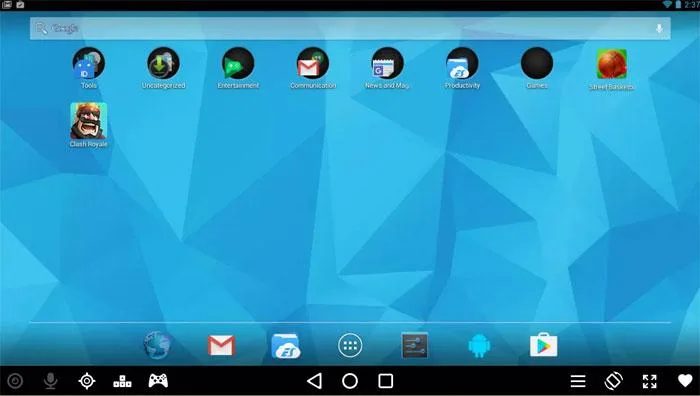Image resolution: width=700 pixels, height=396 pixels.
Task: Open Google Play Store
Action: coord(543,345)
